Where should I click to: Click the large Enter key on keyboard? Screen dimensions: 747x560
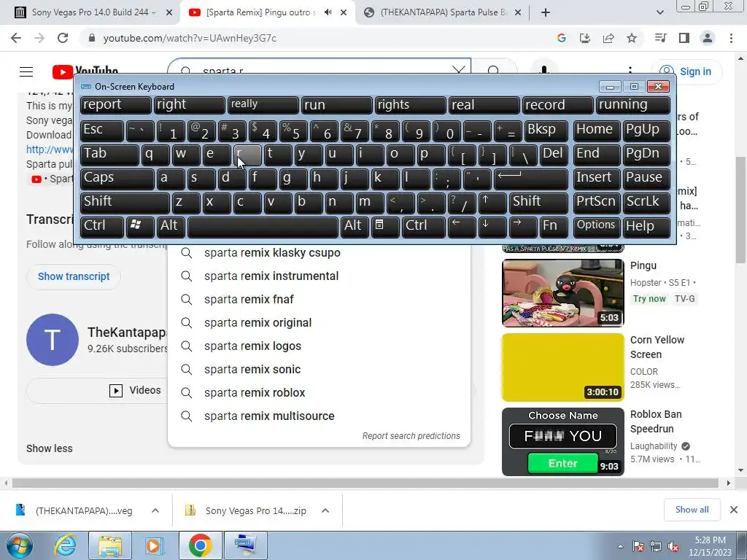click(x=530, y=179)
